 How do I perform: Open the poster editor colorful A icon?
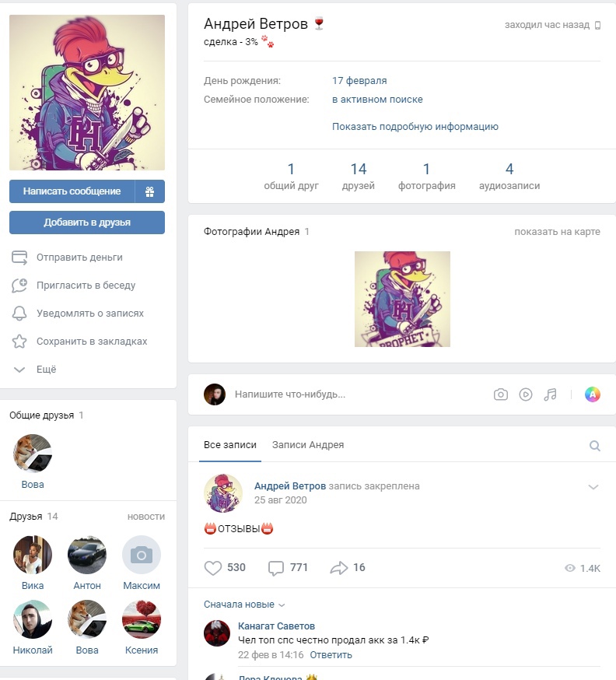pyautogui.click(x=592, y=394)
